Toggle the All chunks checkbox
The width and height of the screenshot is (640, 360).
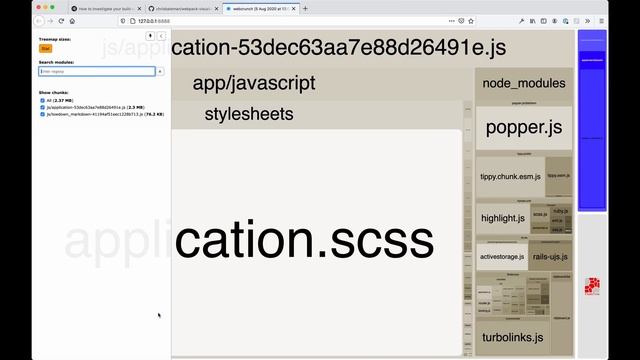click(x=42, y=100)
